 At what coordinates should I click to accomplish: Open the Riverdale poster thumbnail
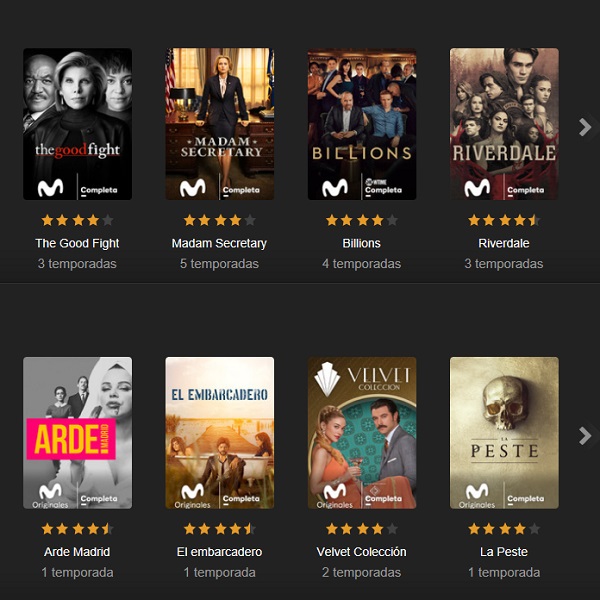click(504, 124)
